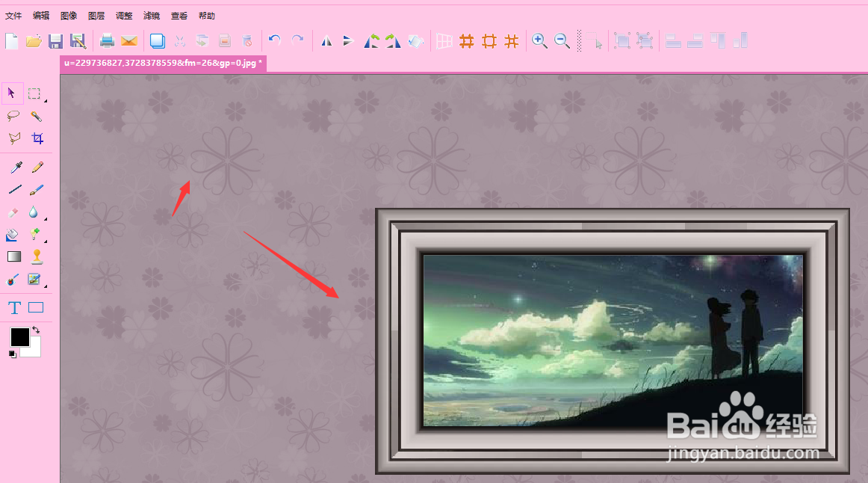This screenshot has width=868, height=483.
Task: Zoom in on the image
Action: click(x=539, y=41)
